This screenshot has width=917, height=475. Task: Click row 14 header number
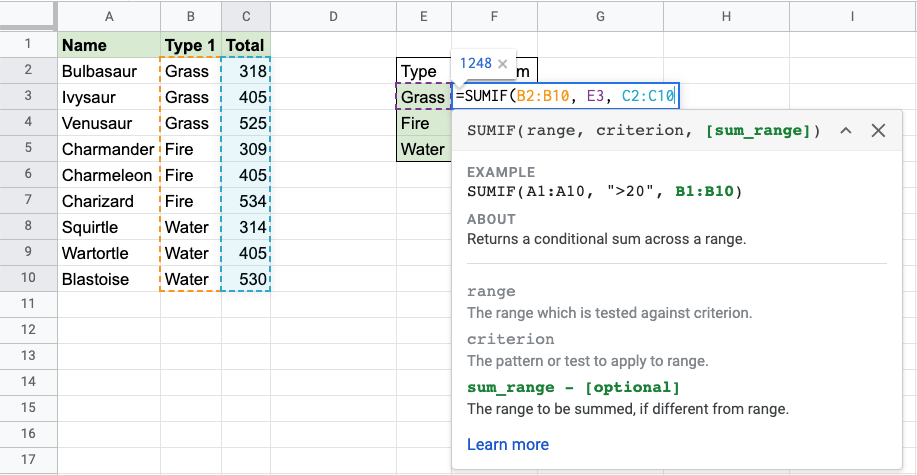(x=28, y=383)
